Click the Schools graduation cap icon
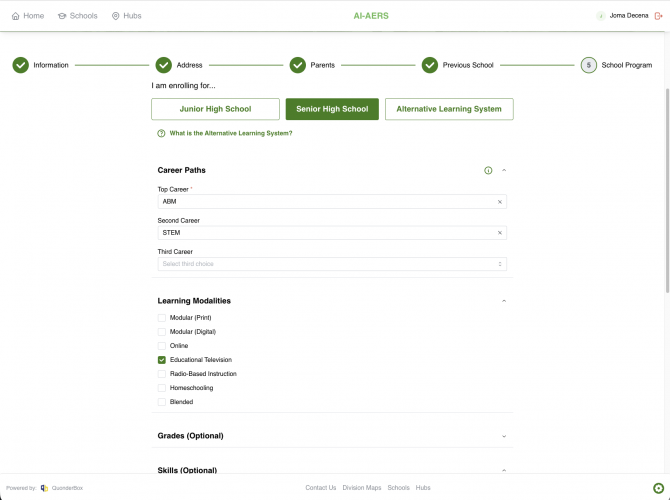Screen dimensions: 670x500 coord(62,16)
